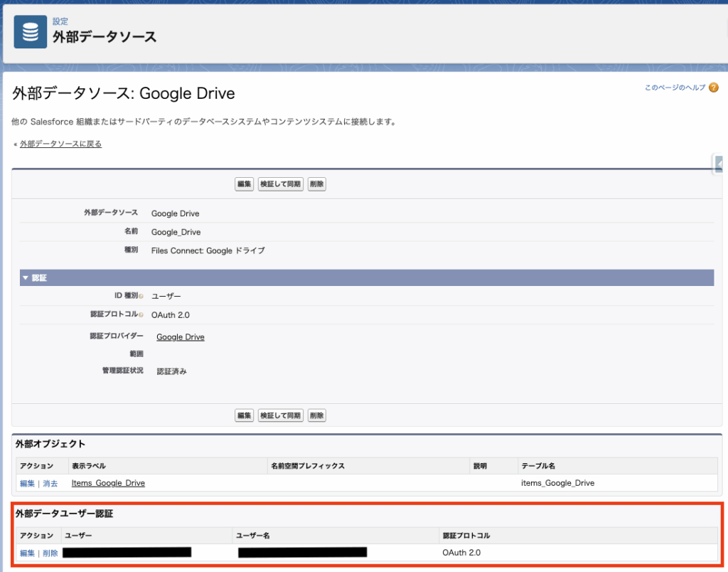Click the orange help question mark icon
728x572 pixels.
[714, 88]
